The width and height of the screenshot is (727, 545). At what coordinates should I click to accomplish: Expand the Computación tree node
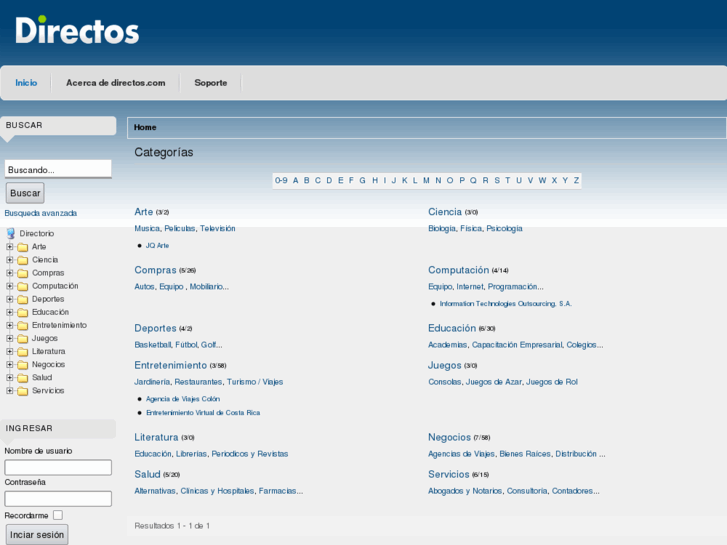10,286
